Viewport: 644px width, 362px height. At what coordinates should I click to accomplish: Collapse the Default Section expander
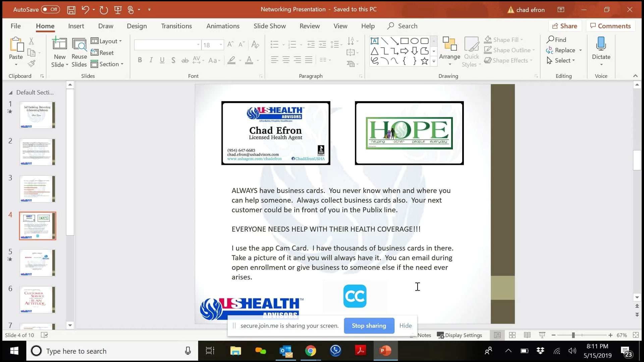[x=10, y=93]
